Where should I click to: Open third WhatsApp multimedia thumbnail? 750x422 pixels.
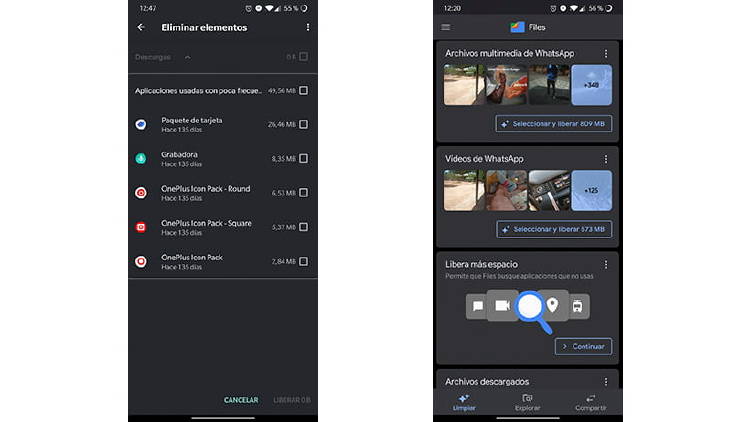tap(549, 85)
